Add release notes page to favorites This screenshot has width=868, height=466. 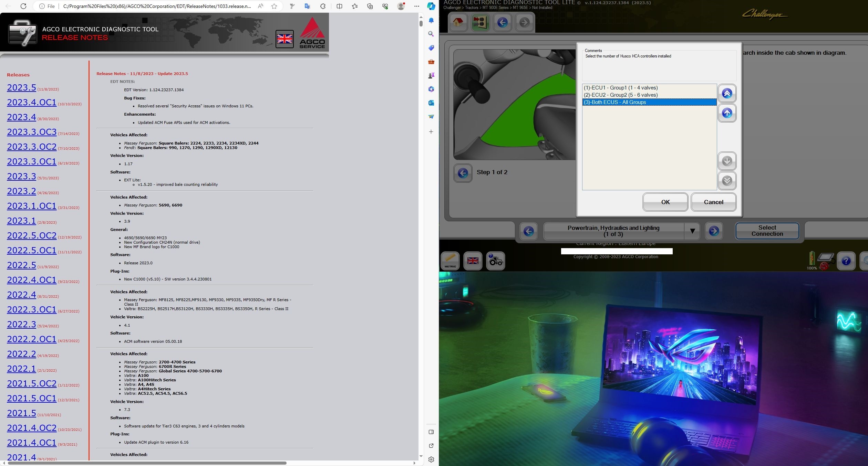274,6
